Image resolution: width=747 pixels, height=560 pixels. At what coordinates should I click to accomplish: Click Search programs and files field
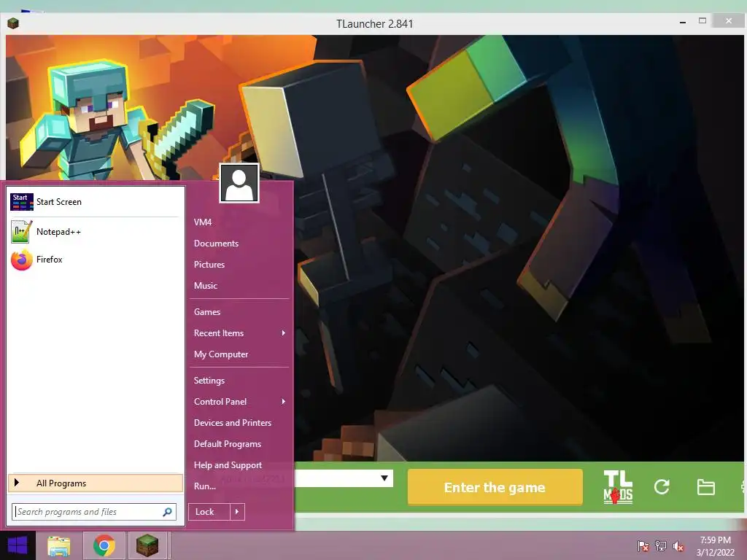pyautogui.click(x=94, y=512)
